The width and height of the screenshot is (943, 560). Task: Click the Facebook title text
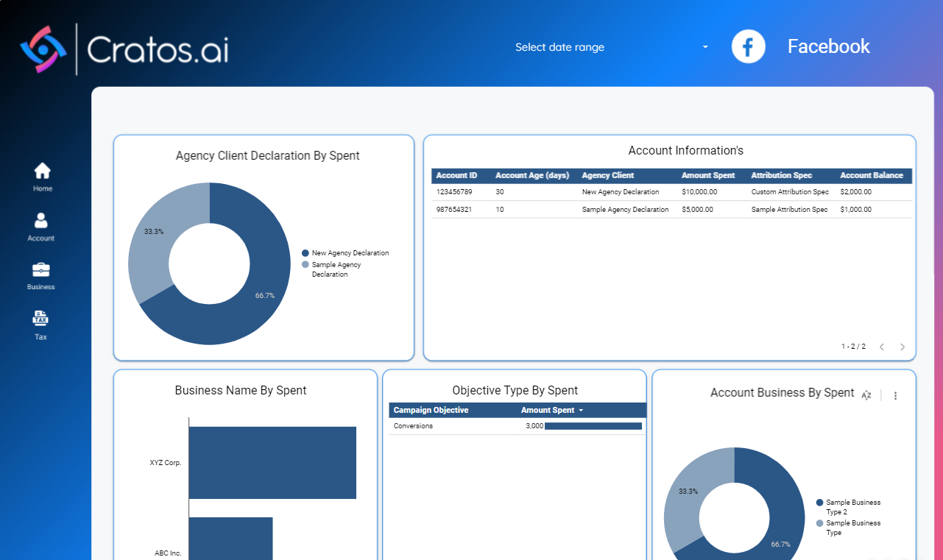point(829,46)
